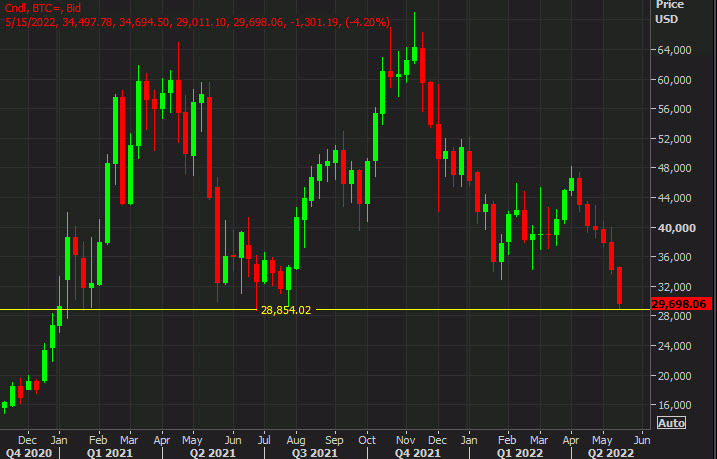Select the 29,698.06 current price tag

681,304
